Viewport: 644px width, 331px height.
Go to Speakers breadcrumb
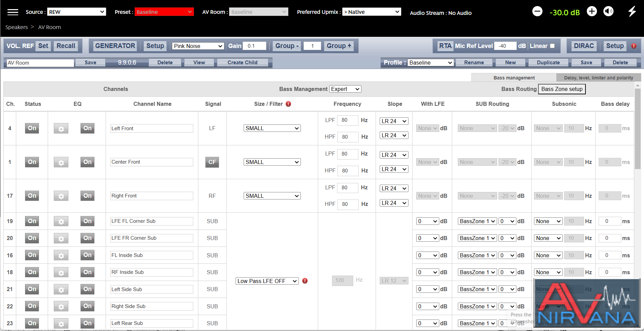[x=17, y=27]
